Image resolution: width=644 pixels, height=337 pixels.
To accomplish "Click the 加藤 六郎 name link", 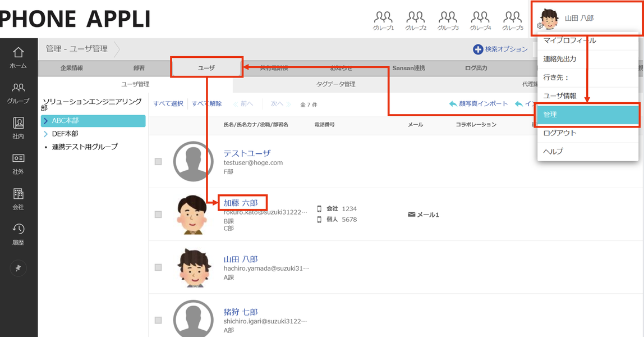I will coord(241,203).
